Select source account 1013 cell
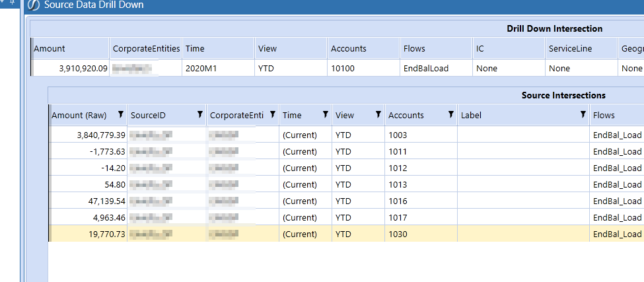The width and height of the screenshot is (644, 282). [421, 184]
